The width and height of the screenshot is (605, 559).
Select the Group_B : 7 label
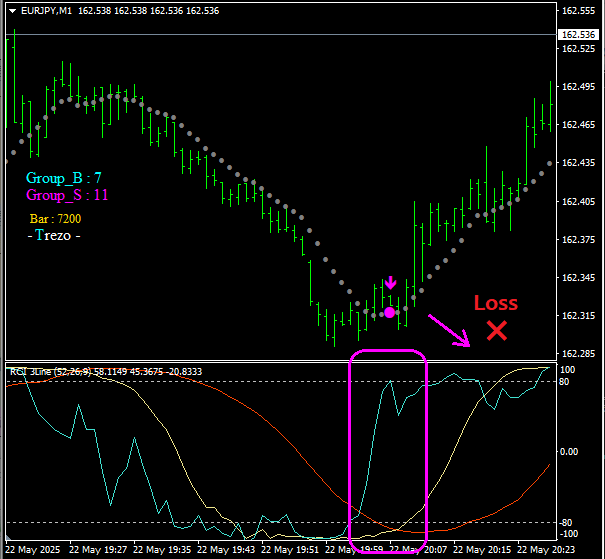tap(64, 178)
